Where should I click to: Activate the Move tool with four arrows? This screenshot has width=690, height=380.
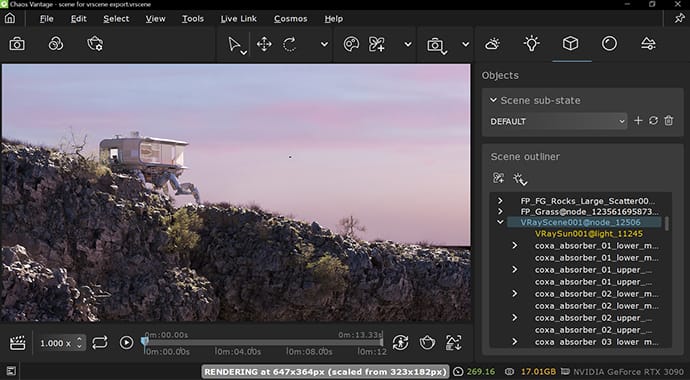(x=264, y=44)
